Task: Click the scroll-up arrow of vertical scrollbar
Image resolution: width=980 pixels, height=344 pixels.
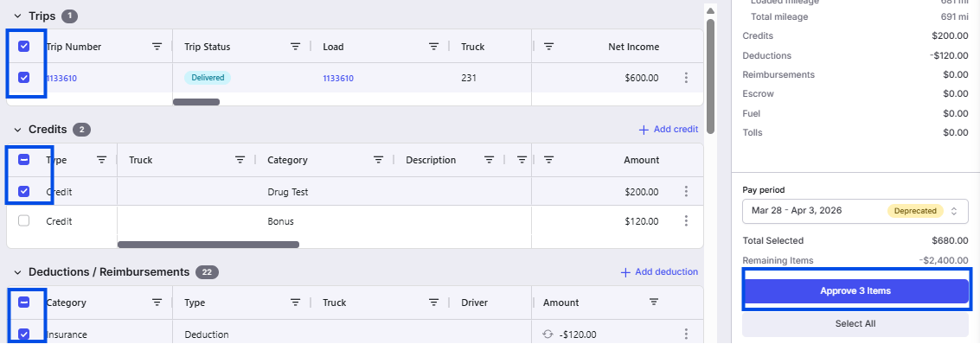Action: (x=711, y=10)
